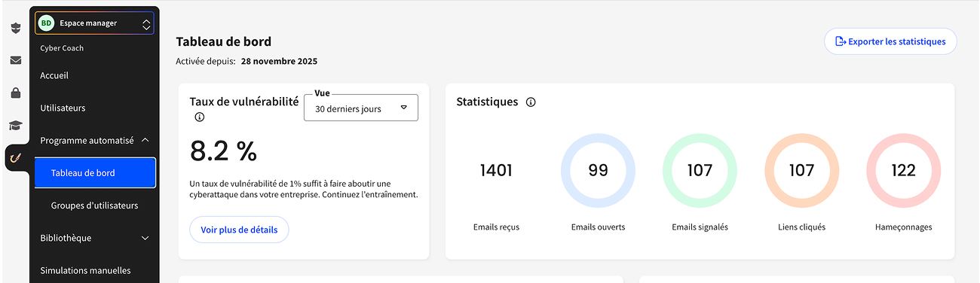Image resolution: width=980 pixels, height=283 pixels.
Task: Click Exporter les statistiques button
Action: pos(890,41)
